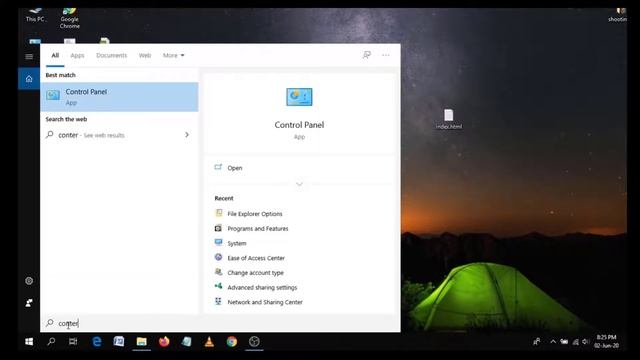The image size is (640, 360).
Task: Click the taskbar search magnifier icon
Action: point(51,342)
